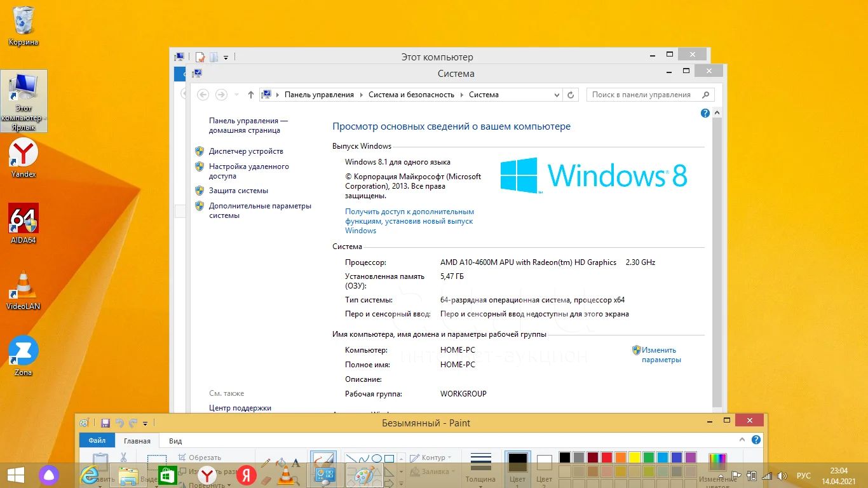Open the VideoLAN desktop shortcut
Viewport: 868px width, 488px height.
(24, 290)
